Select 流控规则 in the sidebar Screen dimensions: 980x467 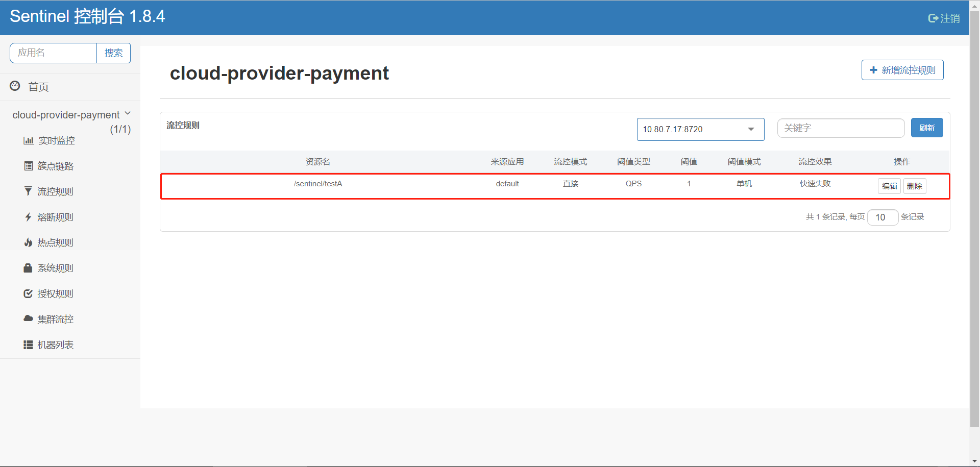coord(56,191)
